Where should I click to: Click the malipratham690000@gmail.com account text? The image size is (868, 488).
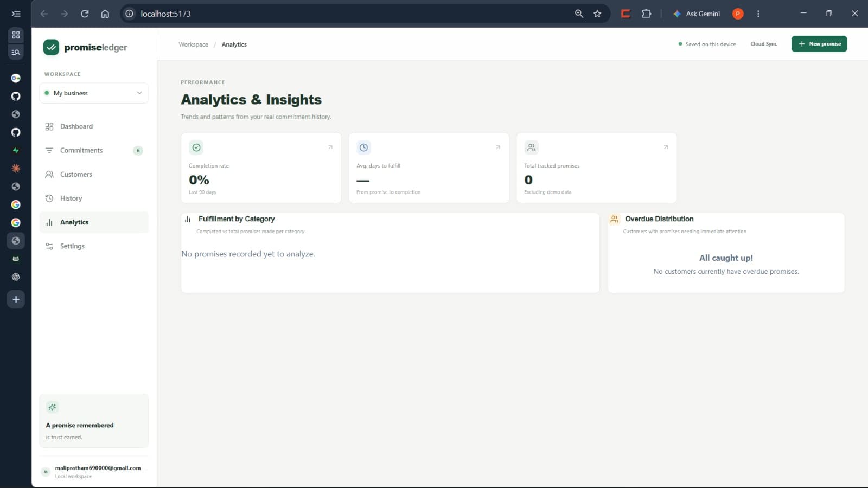point(98,468)
